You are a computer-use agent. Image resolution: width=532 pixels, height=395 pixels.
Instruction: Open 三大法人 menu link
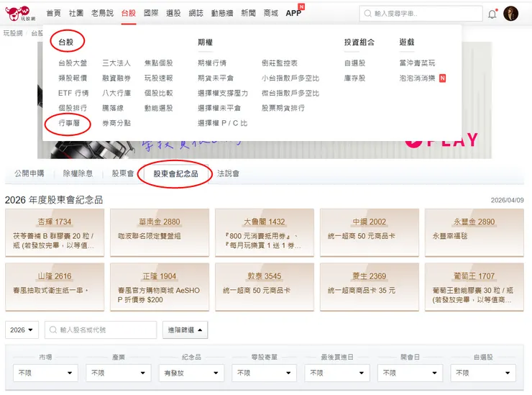116,63
